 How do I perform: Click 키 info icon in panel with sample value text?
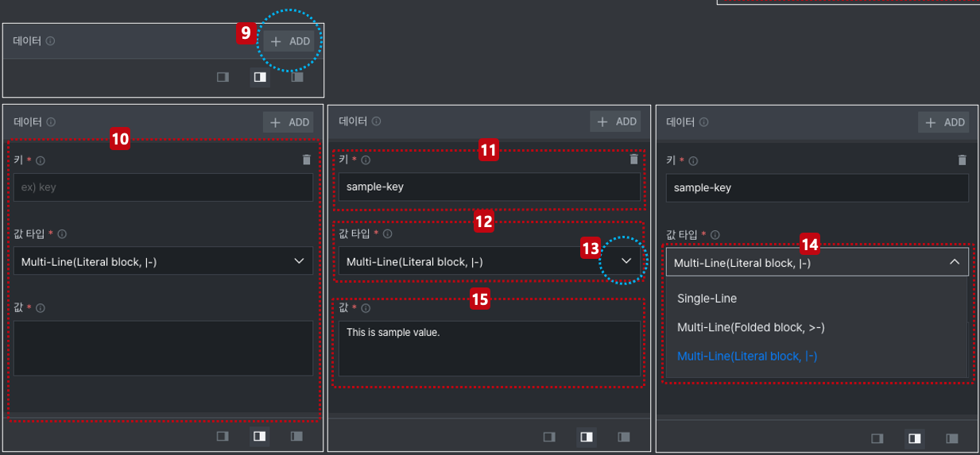pyautogui.click(x=366, y=160)
